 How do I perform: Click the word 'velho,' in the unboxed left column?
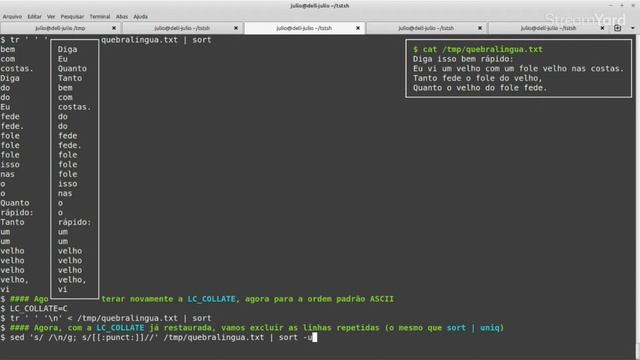click(x=14, y=280)
